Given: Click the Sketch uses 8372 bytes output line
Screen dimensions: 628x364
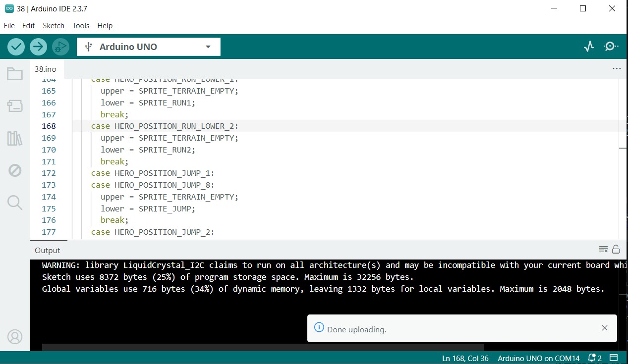Looking at the screenshot, I should [x=228, y=277].
